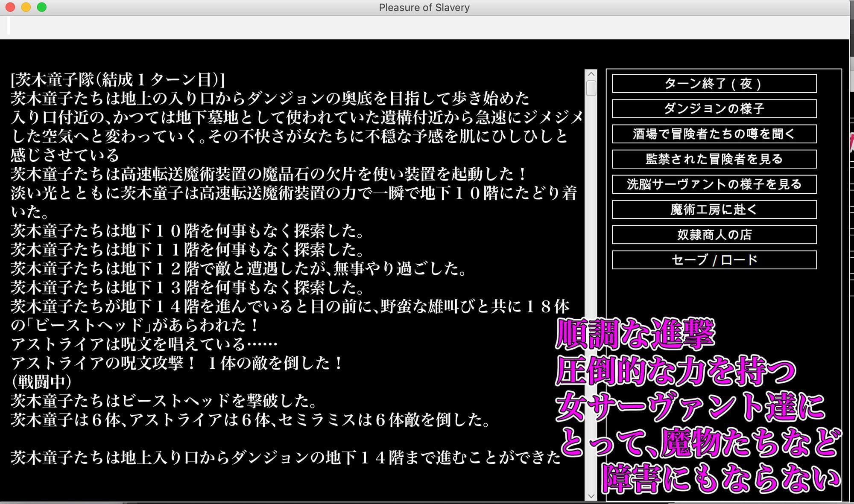The width and height of the screenshot is (854, 504).
Task: Open 監禁された冒険者を見る
Action: coord(714,159)
